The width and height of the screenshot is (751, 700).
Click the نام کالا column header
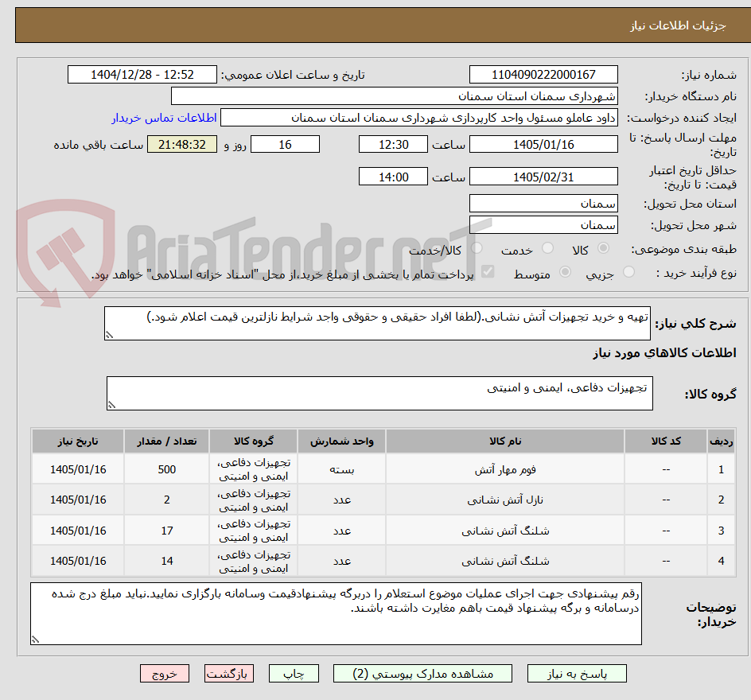[x=505, y=441]
